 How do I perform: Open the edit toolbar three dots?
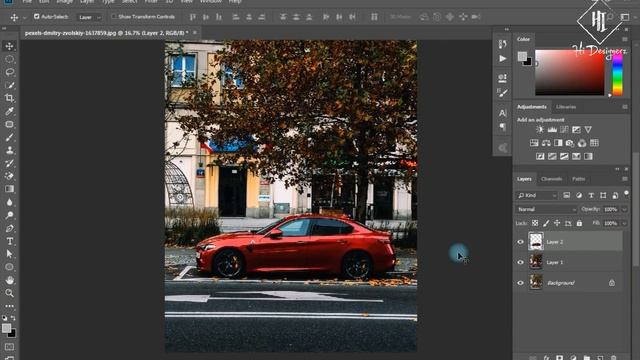9,306
